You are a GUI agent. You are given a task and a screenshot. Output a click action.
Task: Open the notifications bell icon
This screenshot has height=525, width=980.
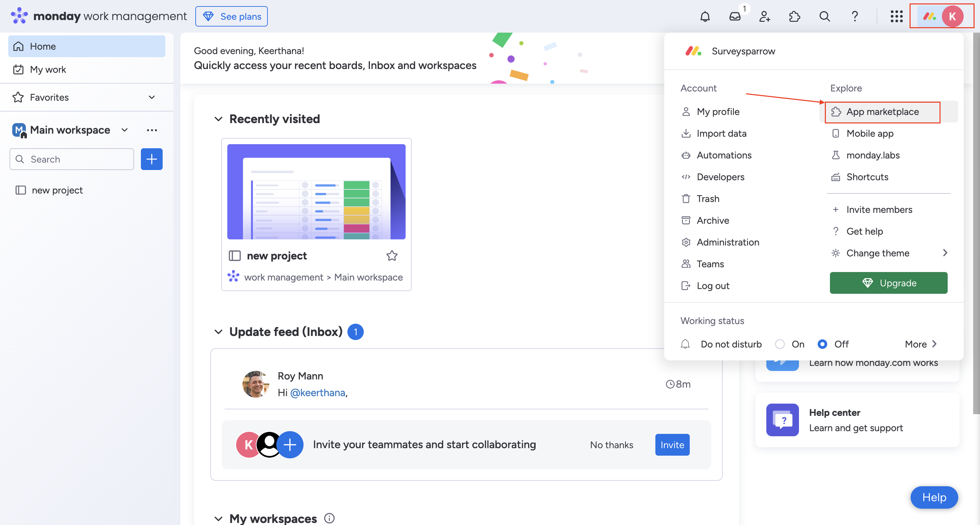point(705,16)
